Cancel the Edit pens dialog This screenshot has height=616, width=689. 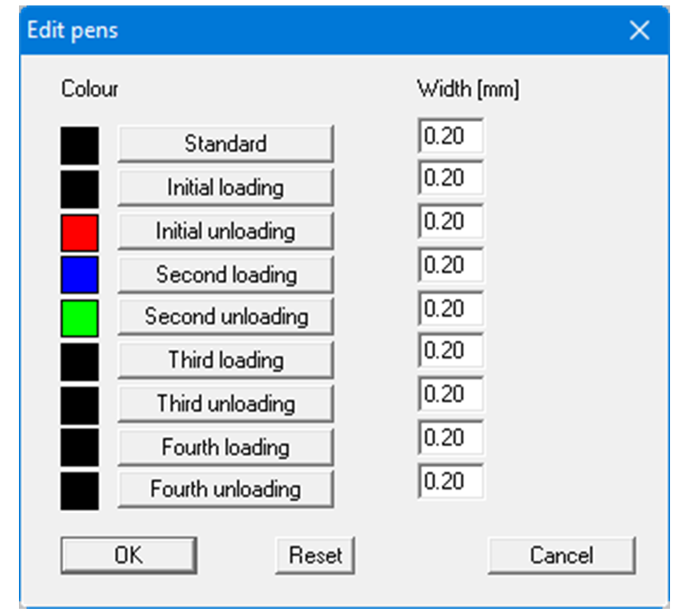[x=561, y=555]
